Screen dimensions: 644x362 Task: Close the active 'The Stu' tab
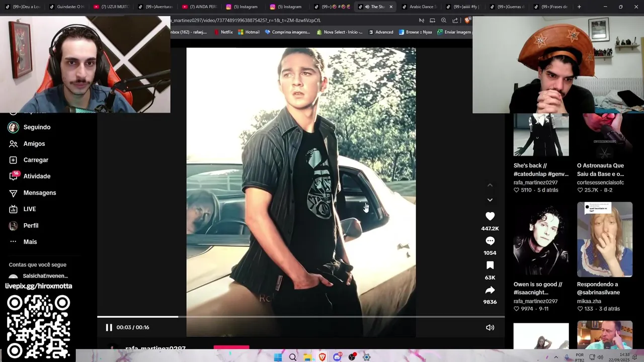point(391,7)
